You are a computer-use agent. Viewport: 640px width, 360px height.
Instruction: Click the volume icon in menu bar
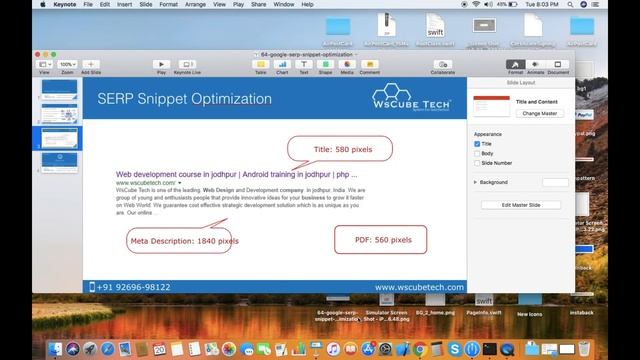pyautogui.click(x=488, y=4)
